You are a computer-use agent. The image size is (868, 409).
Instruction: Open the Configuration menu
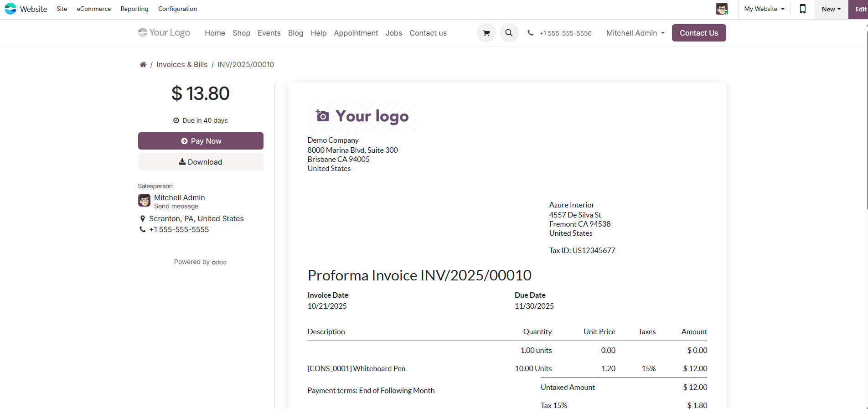pos(178,9)
